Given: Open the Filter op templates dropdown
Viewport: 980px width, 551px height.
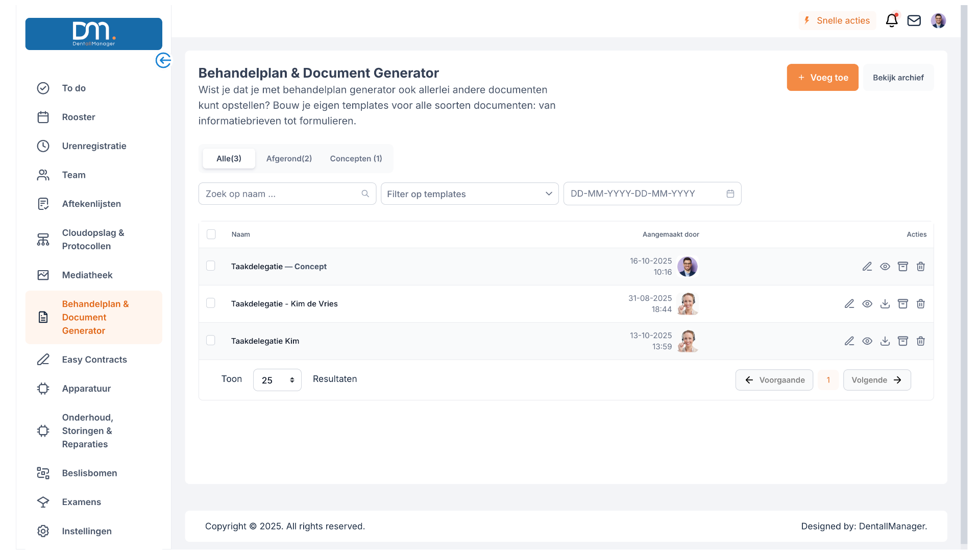Looking at the screenshot, I should (x=469, y=194).
